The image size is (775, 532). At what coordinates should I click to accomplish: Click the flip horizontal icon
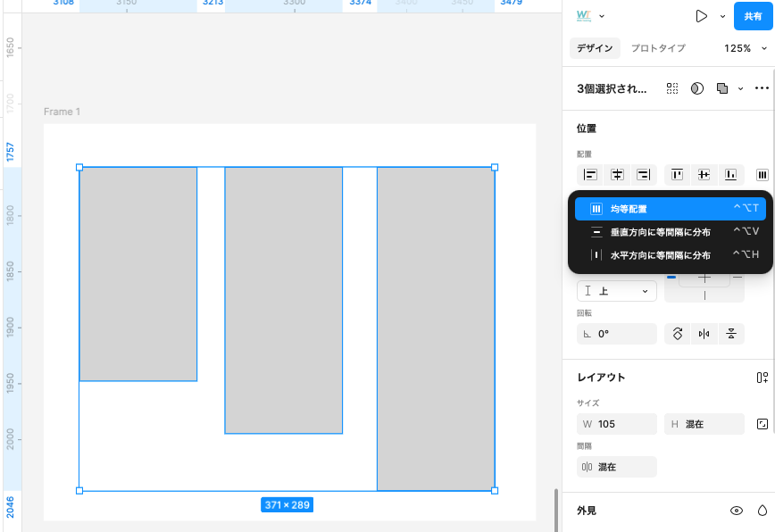(x=704, y=334)
